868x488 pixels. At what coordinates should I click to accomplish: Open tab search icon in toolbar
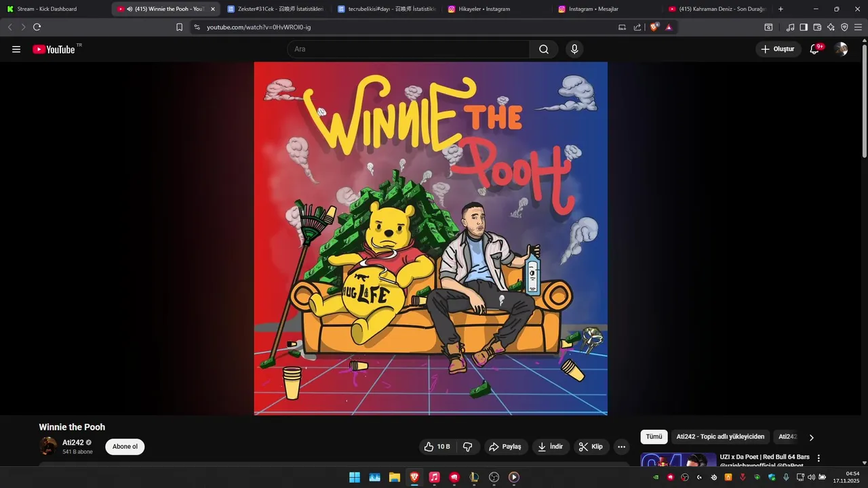pos(768,27)
